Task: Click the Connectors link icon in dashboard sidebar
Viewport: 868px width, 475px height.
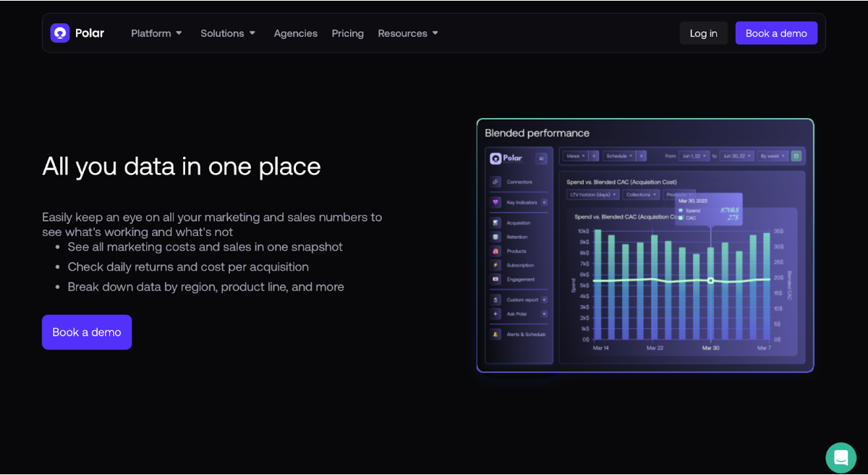Action: [495, 182]
